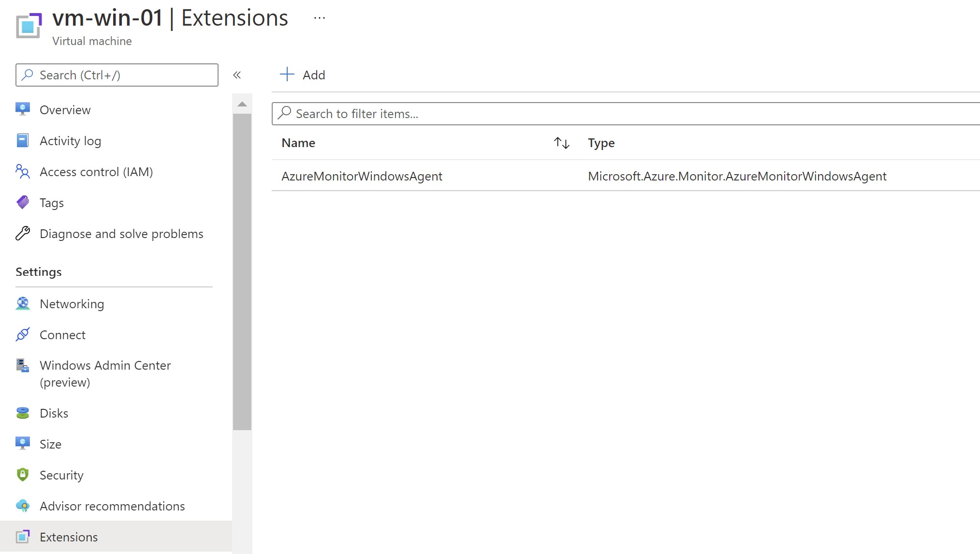Click the Name column header

click(298, 143)
